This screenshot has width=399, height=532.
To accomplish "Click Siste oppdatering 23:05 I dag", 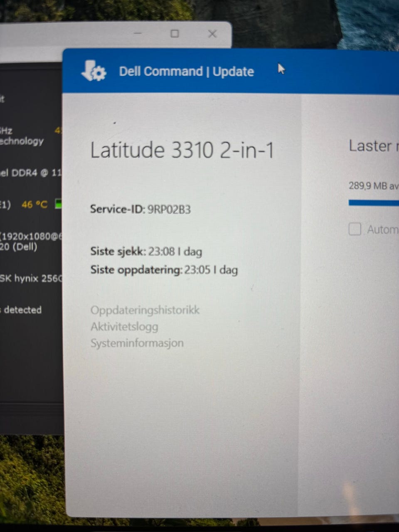I will coord(164,270).
